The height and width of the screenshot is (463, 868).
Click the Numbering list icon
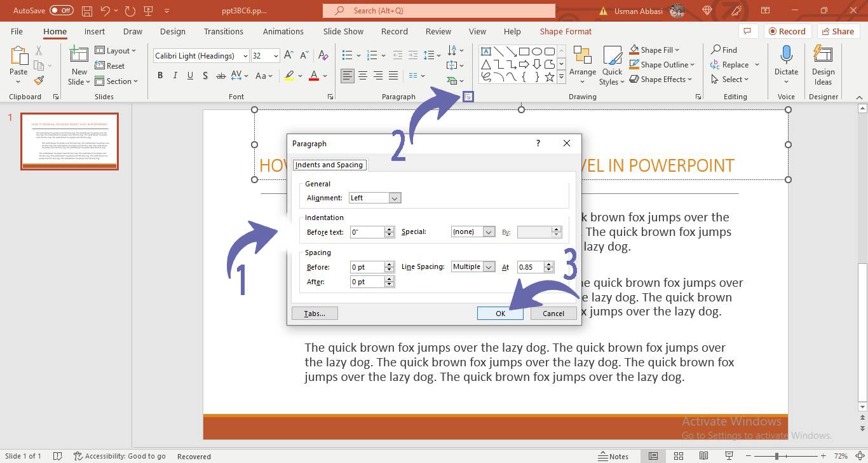pos(372,55)
